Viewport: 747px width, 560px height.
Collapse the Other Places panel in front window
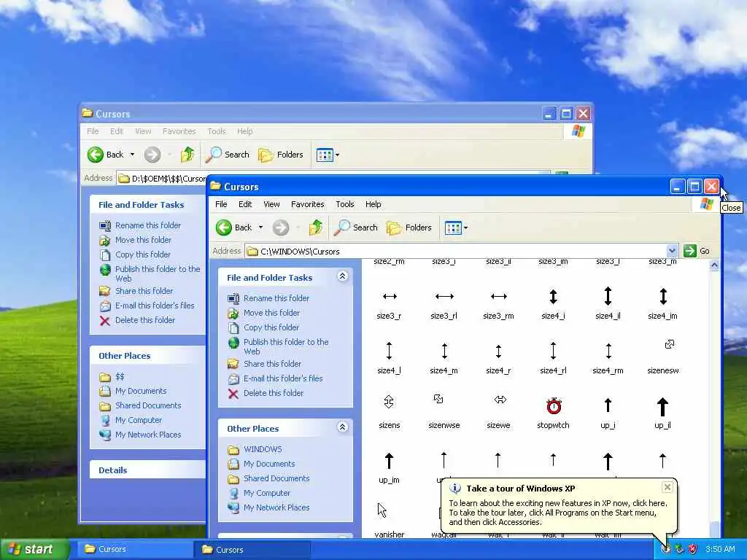pyautogui.click(x=343, y=427)
